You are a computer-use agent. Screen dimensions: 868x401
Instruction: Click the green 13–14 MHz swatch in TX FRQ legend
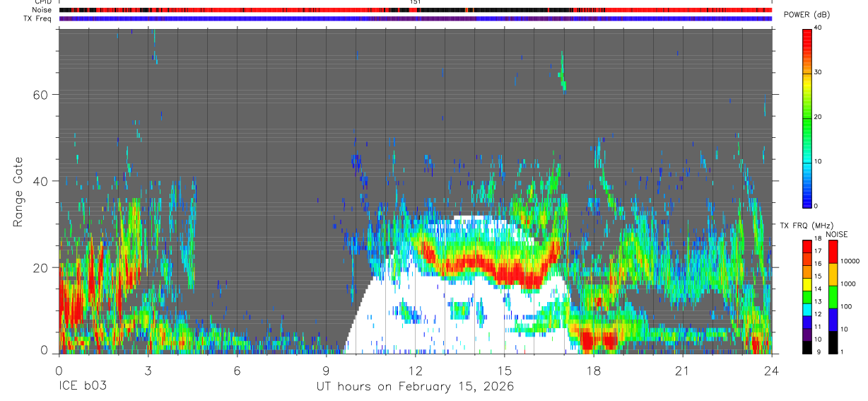pyautogui.click(x=807, y=297)
